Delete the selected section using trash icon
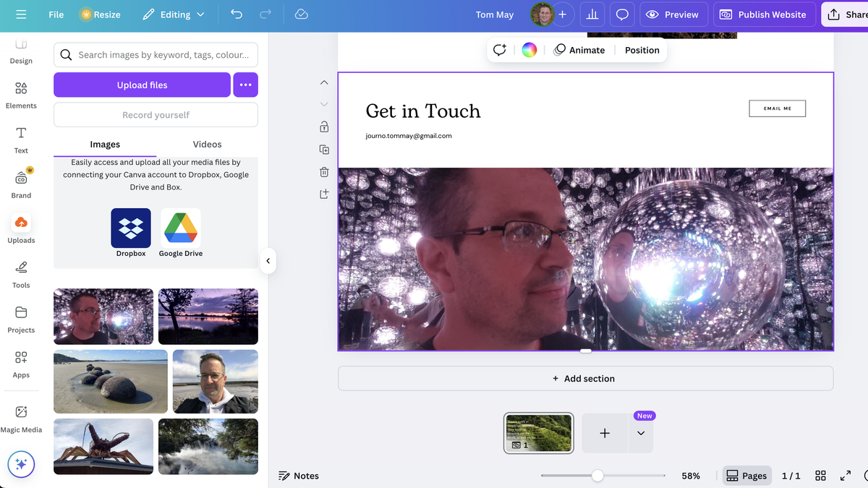Viewport: 868px width, 488px height. (x=324, y=171)
